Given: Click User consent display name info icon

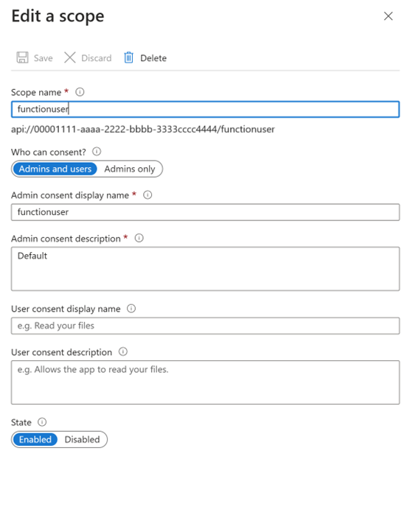Looking at the screenshot, I should click(131, 309).
